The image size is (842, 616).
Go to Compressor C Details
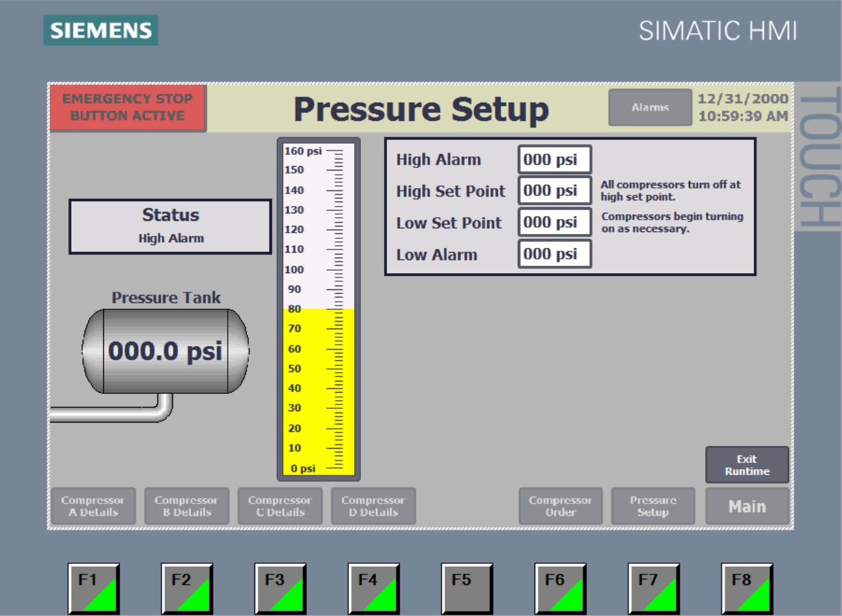(280, 506)
